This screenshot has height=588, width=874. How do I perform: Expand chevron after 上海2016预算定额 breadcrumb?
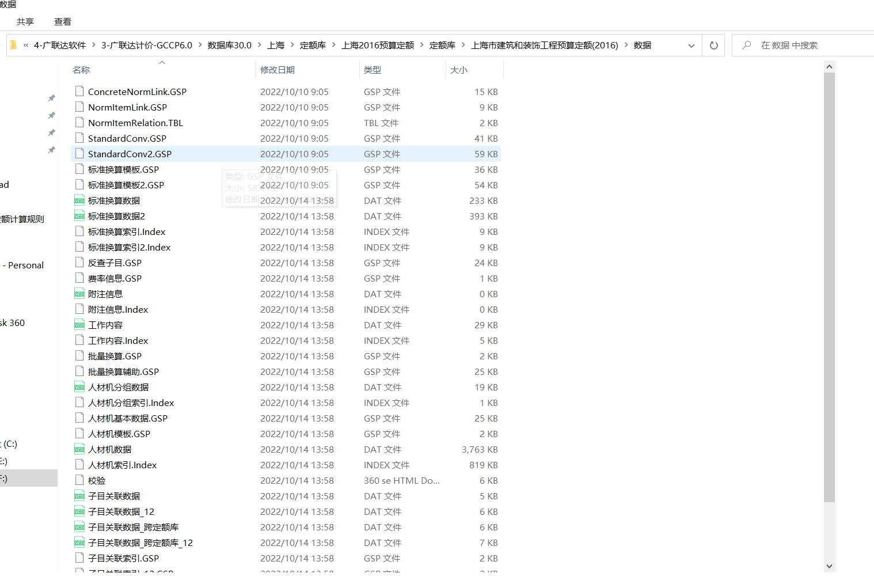coord(422,45)
